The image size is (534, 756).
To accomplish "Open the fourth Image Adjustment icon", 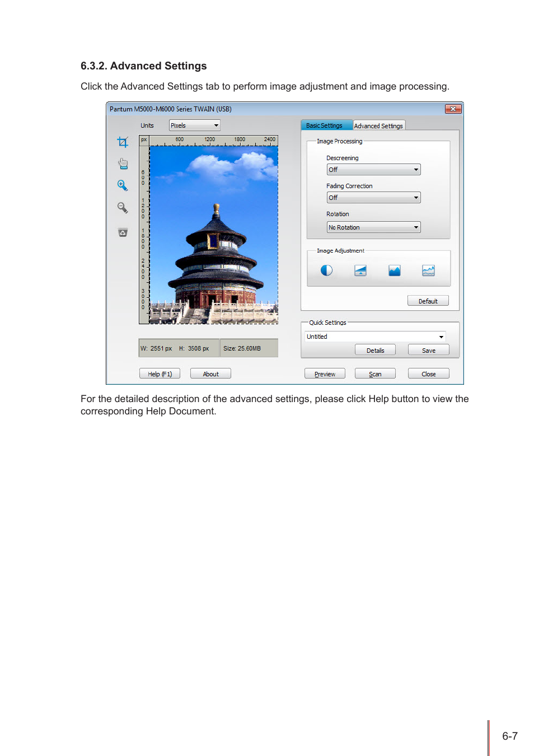I will pos(428,270).
